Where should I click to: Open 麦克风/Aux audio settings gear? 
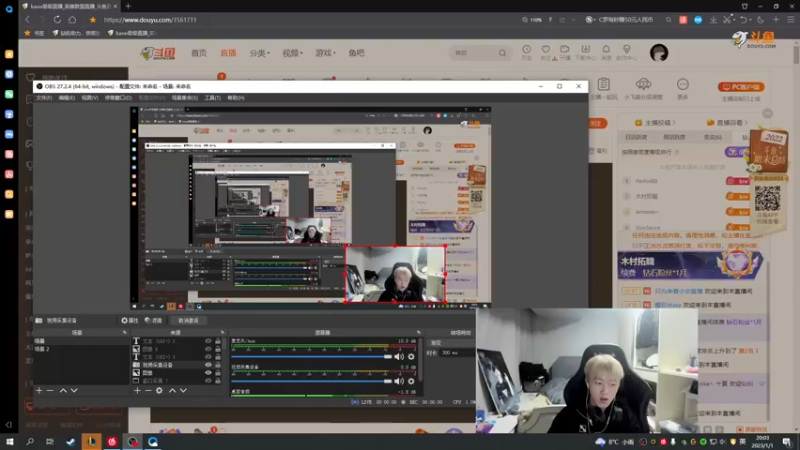tap(411, 357)
